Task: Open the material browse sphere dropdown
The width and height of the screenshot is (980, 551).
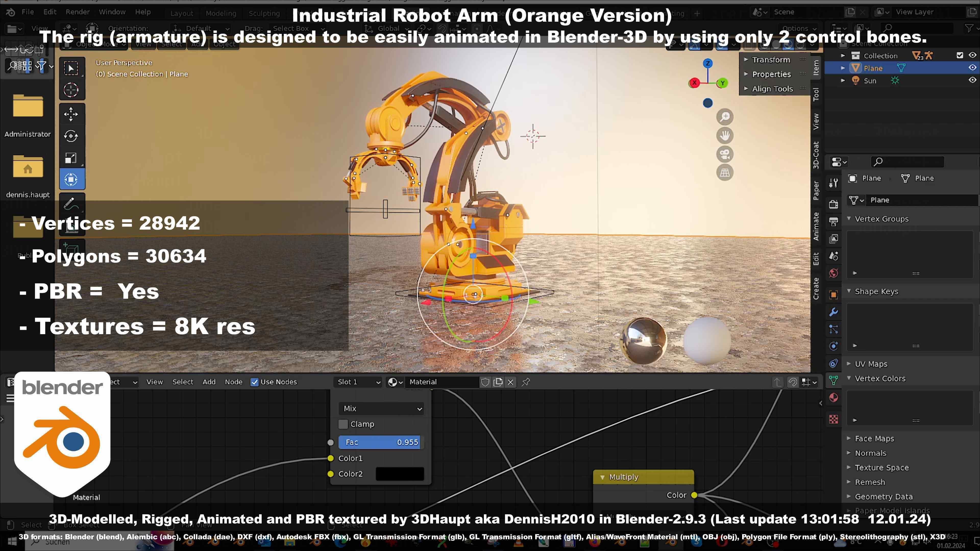Action: 395,382
